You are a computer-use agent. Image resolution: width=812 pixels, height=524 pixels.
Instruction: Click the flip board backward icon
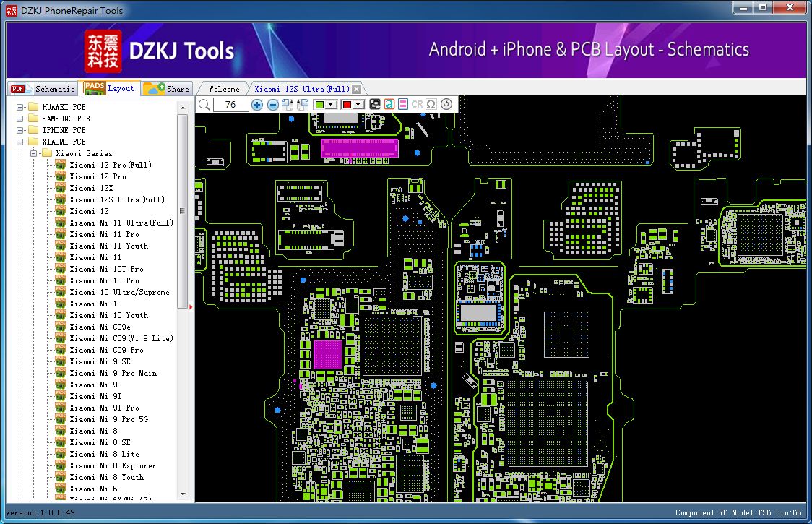(303, 105)
